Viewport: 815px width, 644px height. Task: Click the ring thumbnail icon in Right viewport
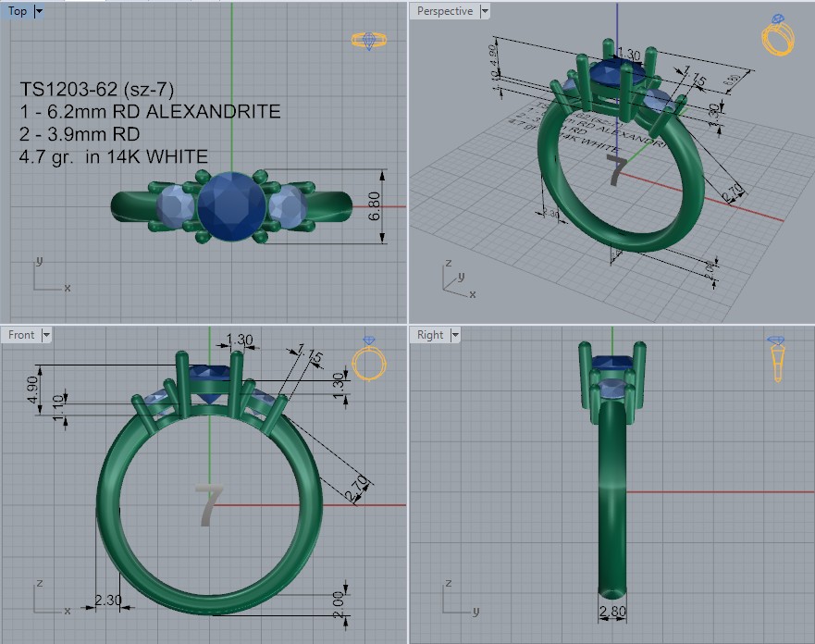pyautogui.click(x=776, y=359)
